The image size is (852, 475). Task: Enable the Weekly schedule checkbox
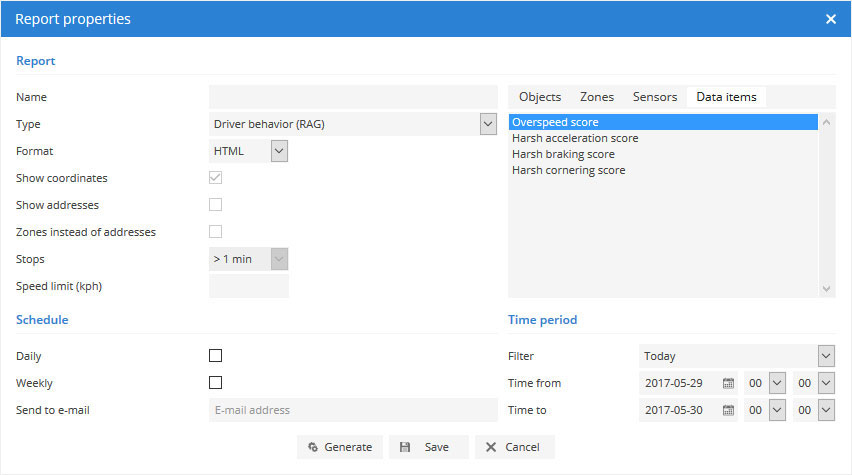(215, 383)
